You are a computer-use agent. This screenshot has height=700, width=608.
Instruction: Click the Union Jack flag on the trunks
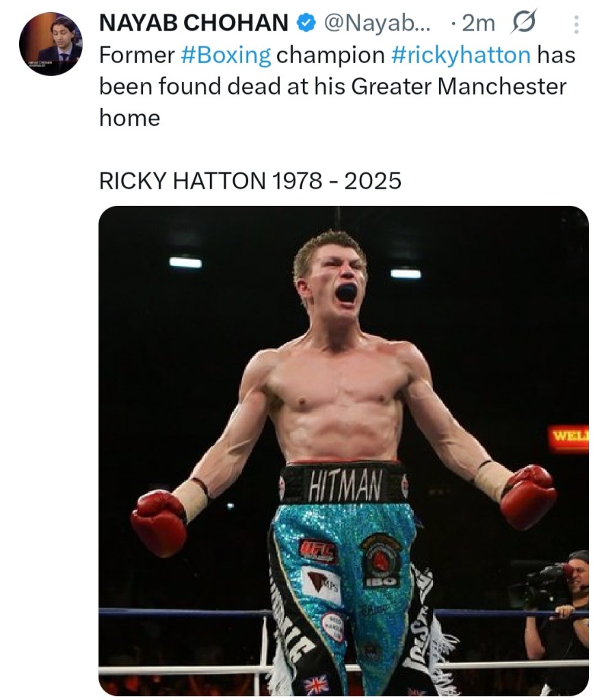(316, 684)
